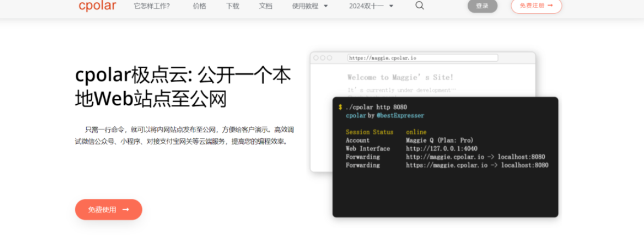Click the 免费使用 orange button
The width and height of the screenshot is (644, 236).
pos(109,210)
